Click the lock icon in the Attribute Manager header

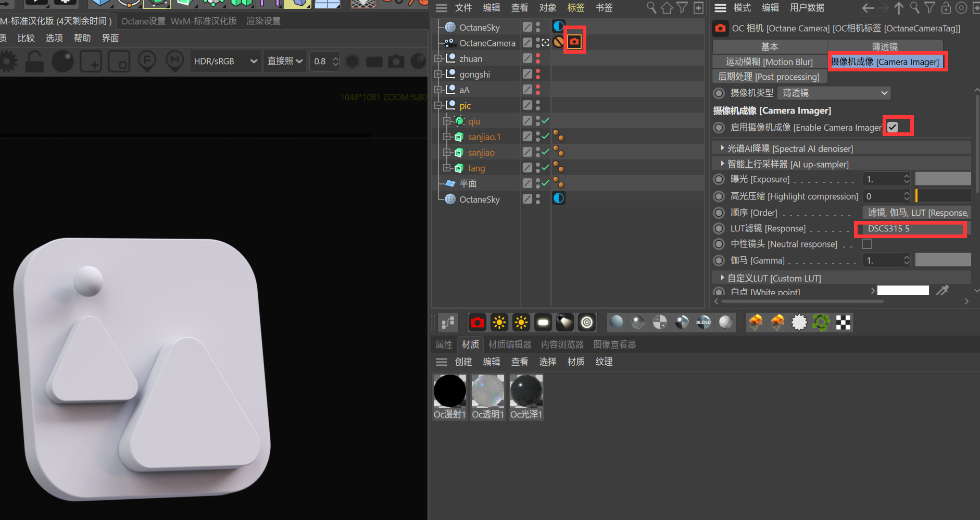pos(946,8)
